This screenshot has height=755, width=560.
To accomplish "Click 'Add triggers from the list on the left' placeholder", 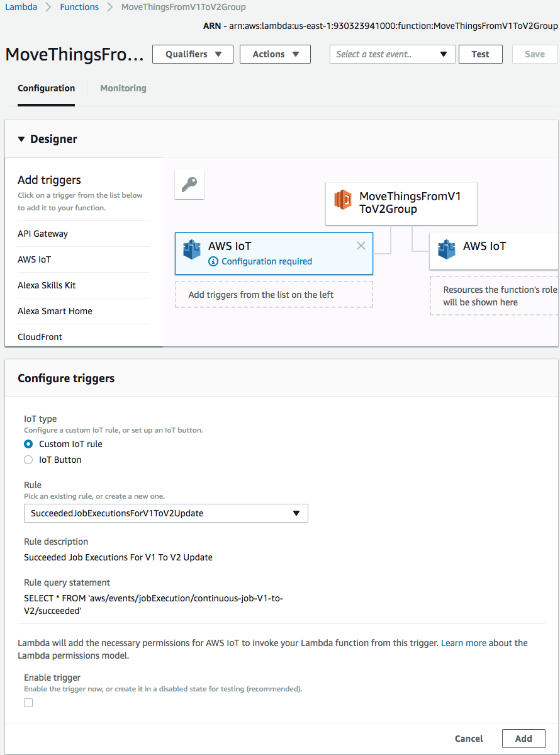I will click(274, 295).
